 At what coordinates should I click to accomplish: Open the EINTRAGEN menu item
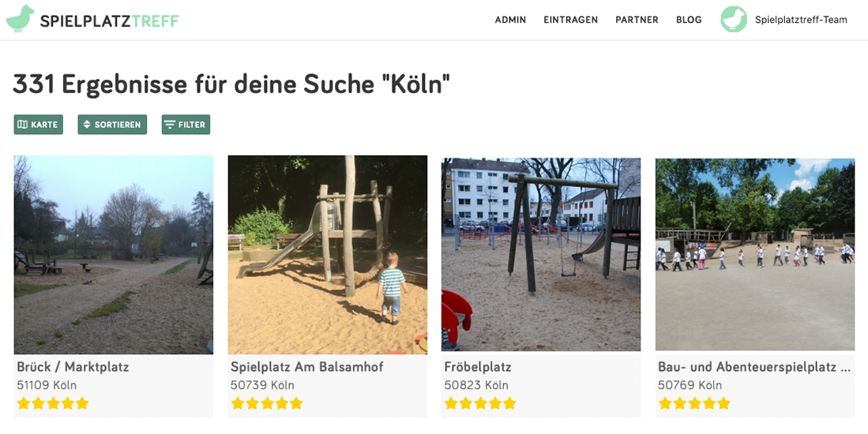[571, 20]
